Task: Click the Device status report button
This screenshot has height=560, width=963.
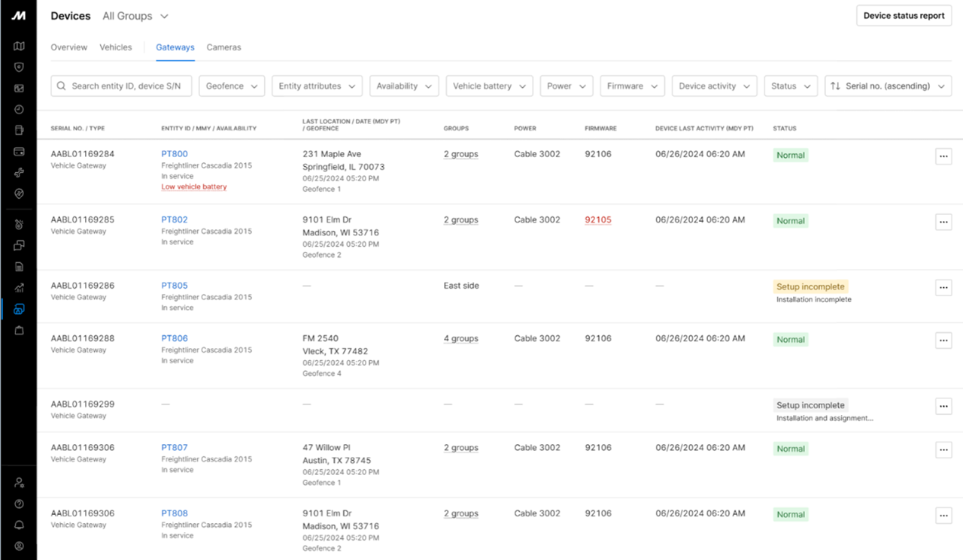Action: (904, 16)
